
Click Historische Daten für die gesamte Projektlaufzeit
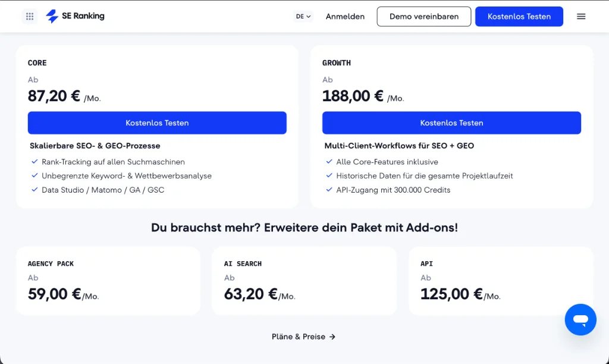coord(425,175)
